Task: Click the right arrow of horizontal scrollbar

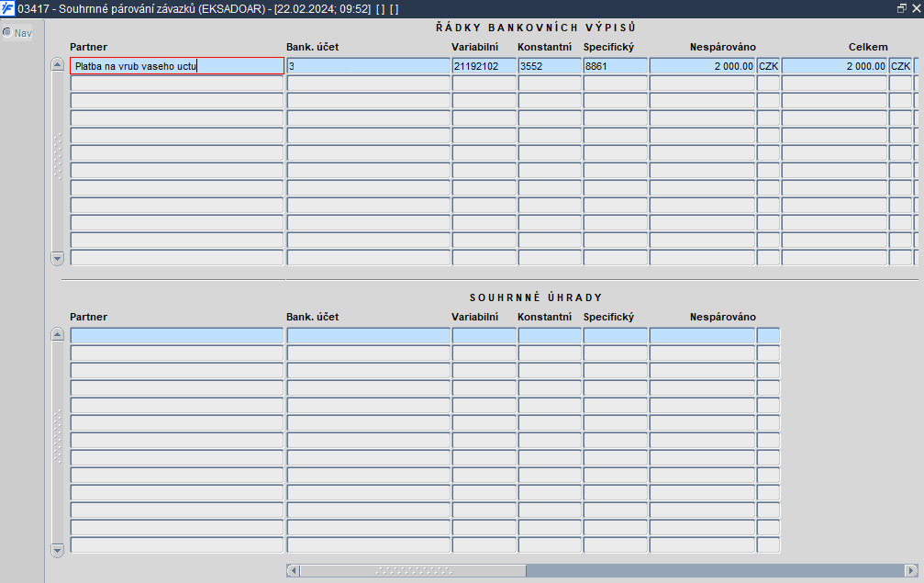Action: (911, 571)
